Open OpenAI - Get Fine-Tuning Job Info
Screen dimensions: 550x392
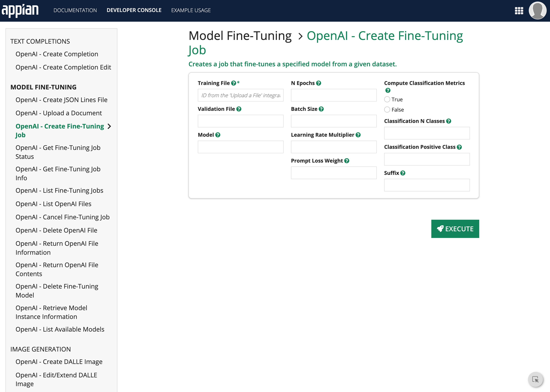[x=58, y=174]
